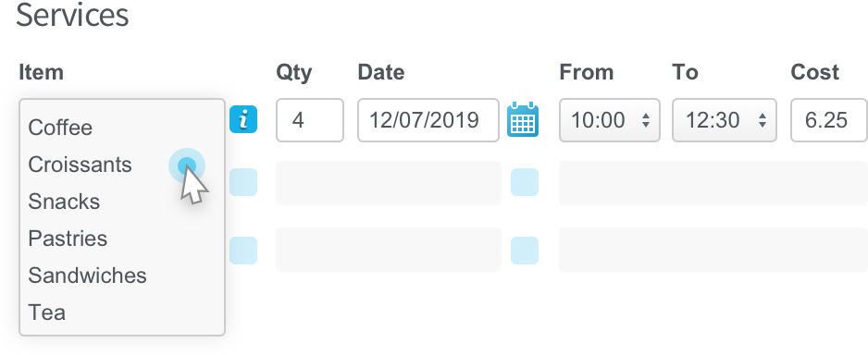Click the faded calendar placeholder in second row
This screenshot has width=868, height=355.
(525, 182)
